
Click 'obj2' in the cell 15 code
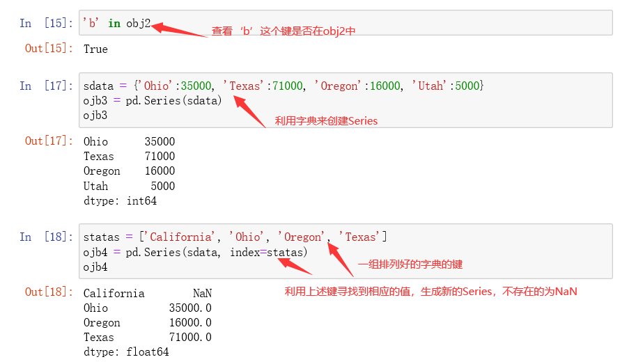point(139,24)
